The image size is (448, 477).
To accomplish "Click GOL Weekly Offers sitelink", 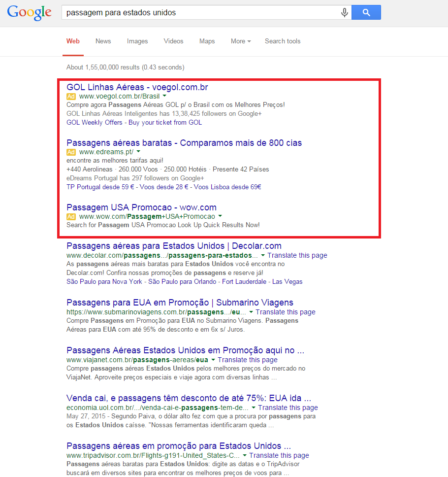I will (94, 122).
